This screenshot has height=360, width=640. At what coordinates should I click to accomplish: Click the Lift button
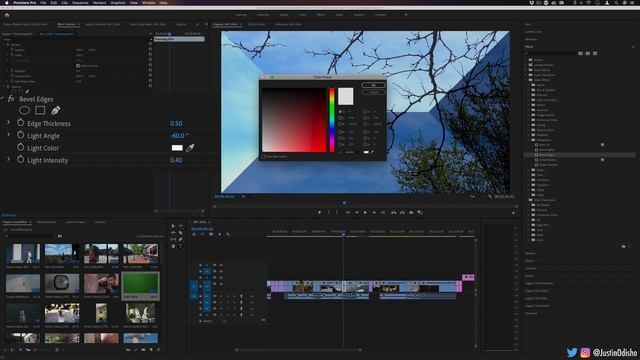point(393,212)
